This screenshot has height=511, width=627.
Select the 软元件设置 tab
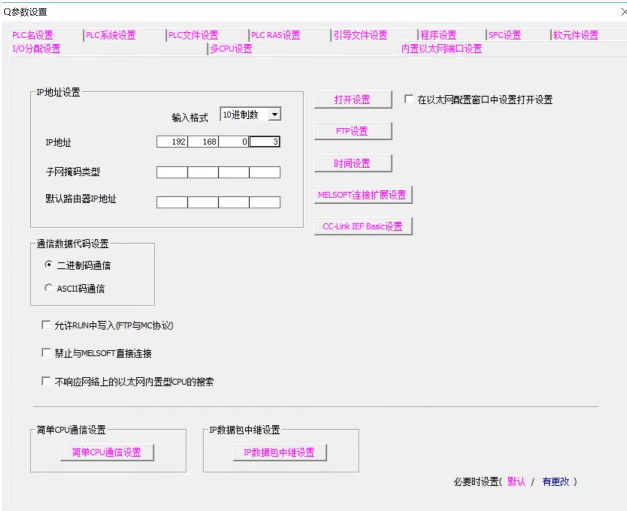click(575, 36)
